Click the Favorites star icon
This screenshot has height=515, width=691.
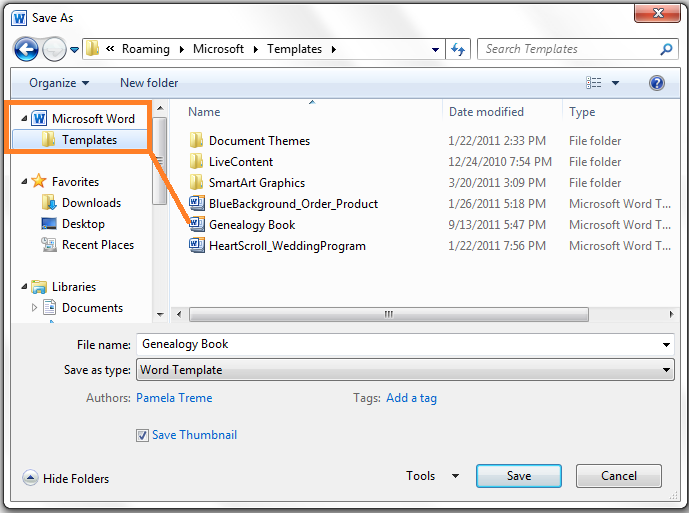click(39, 181)
